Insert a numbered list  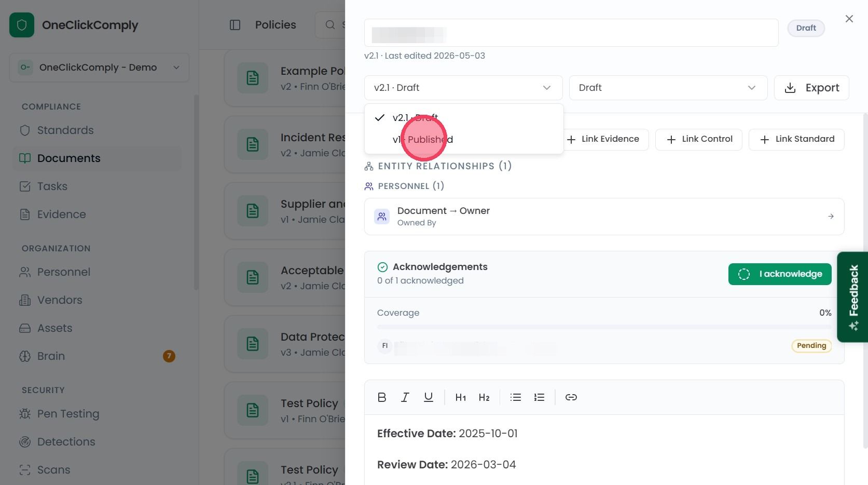click(539, 397)
